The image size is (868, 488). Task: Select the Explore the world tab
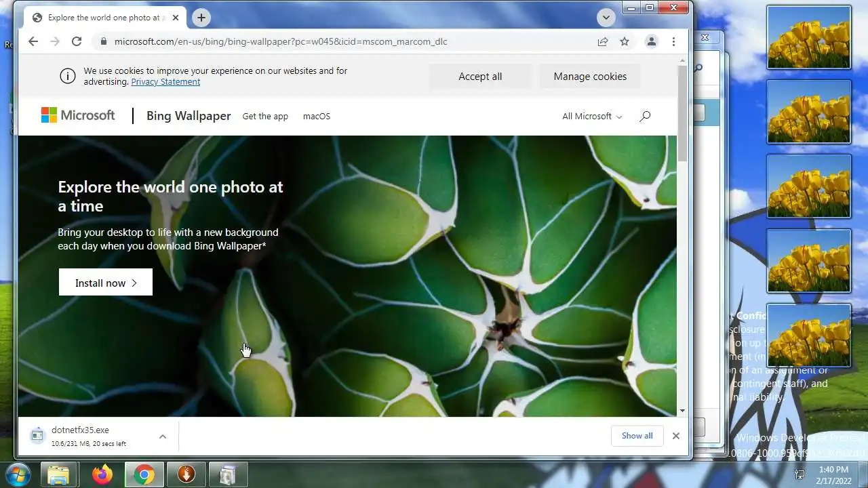point(105,18)
